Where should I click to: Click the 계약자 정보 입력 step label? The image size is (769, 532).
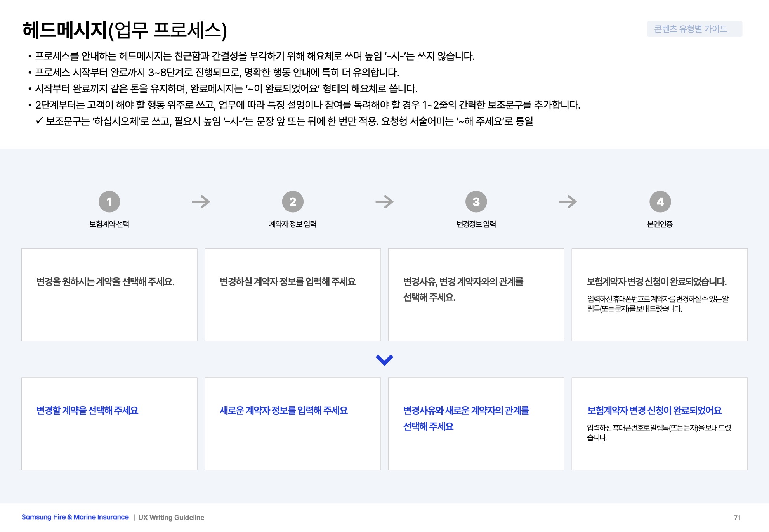(x=293, y=224)
